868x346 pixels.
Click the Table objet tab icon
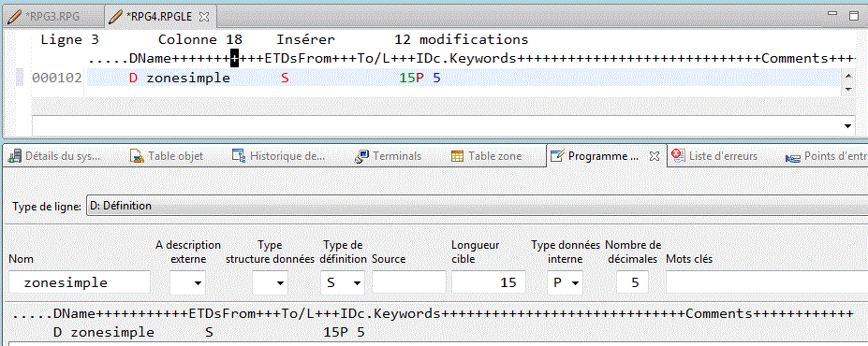click(x=138, y=156)
